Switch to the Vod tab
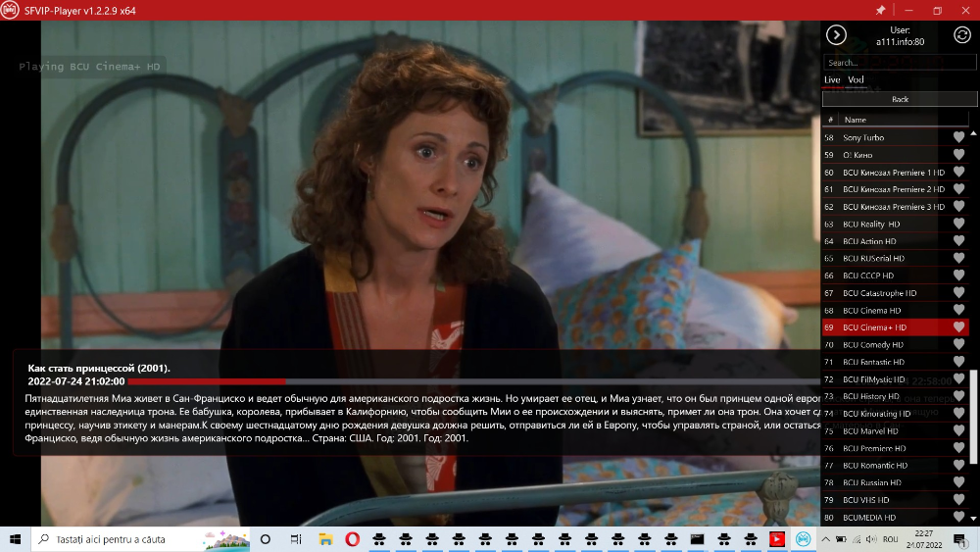Viewport: 980px width, 552px height. click(856, 80)
